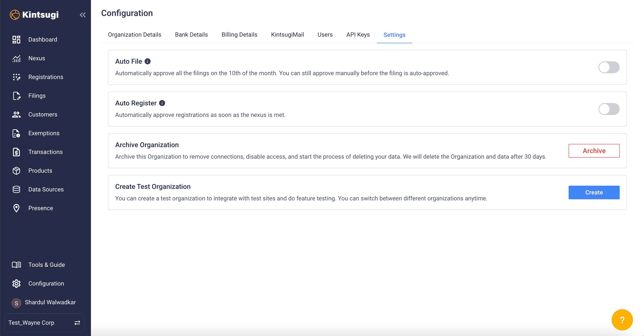Click the Presence location pin icon
Screen dimensions: 644x336
[16, 208]
